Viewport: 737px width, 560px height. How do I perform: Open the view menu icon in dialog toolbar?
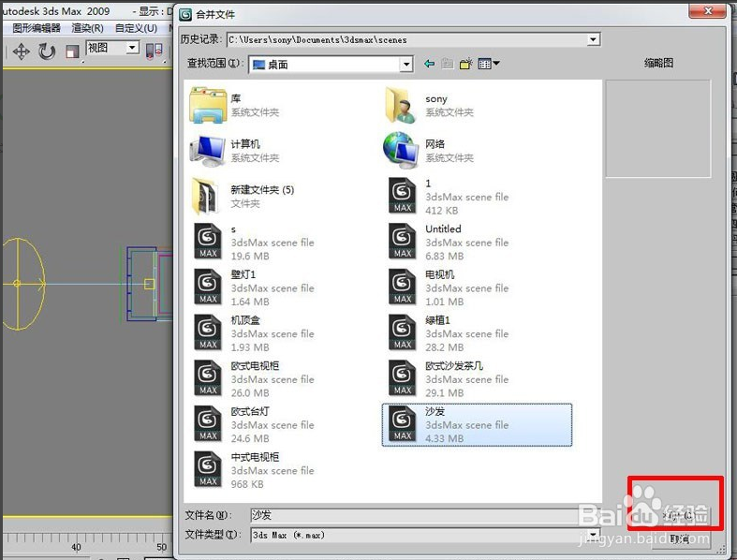488,64
